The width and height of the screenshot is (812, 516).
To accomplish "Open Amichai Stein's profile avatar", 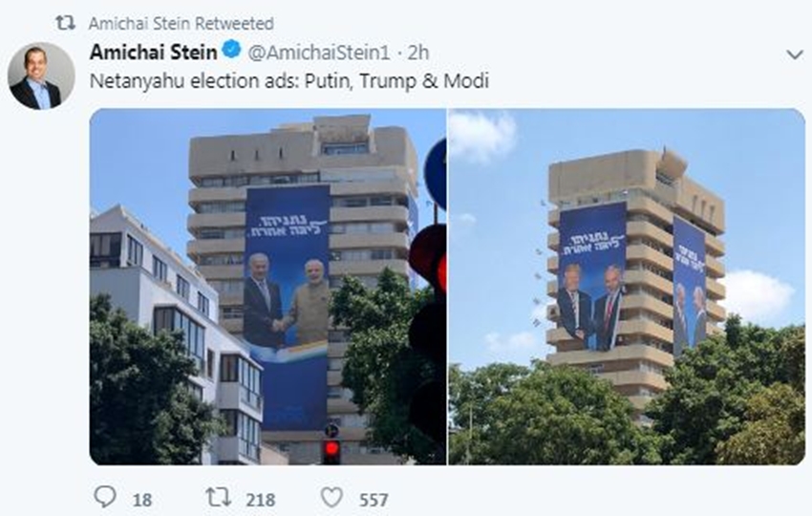I will [x=41, y=75].
